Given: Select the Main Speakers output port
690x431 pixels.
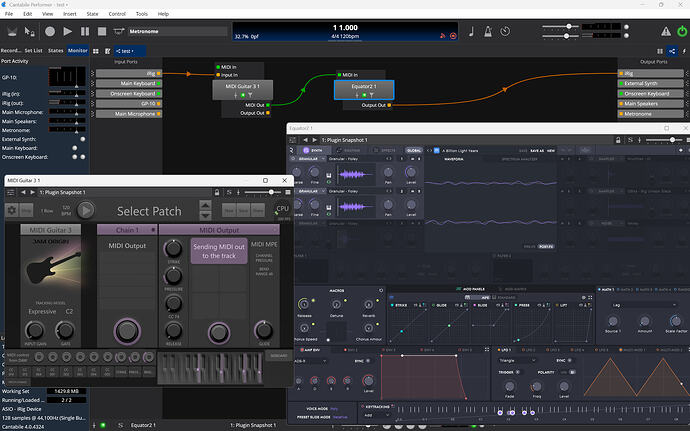Looking at the screenshot, I should tap(651, 103).
